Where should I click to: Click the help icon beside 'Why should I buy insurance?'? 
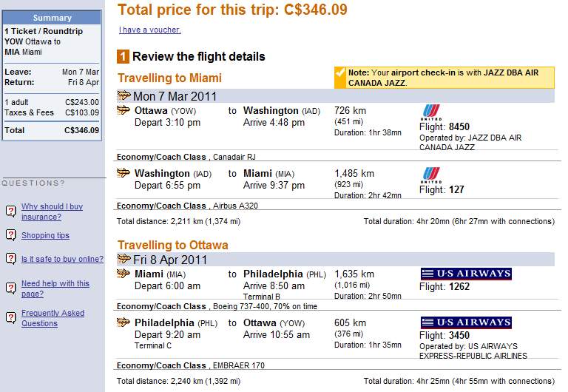click(11, 212)
